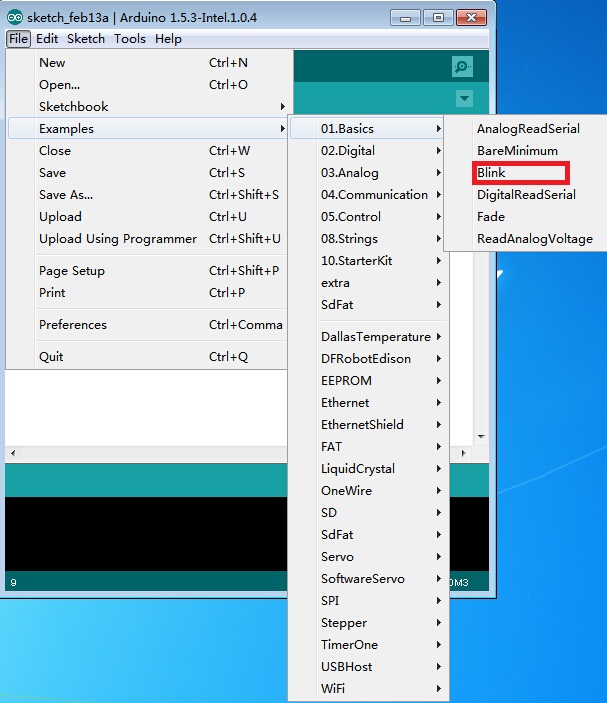Open Preferences

pyautogui.click(x=147, y=324)
